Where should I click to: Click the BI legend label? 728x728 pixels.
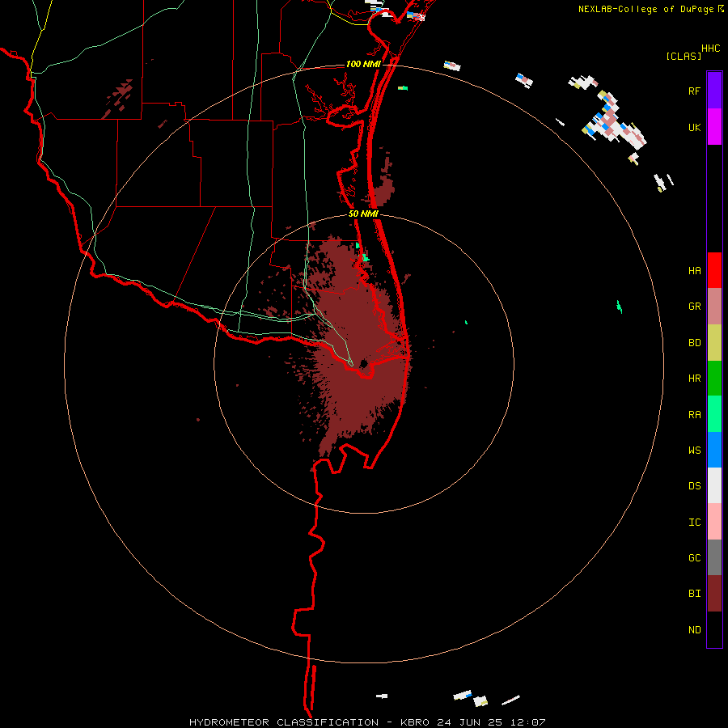[694, 594]
